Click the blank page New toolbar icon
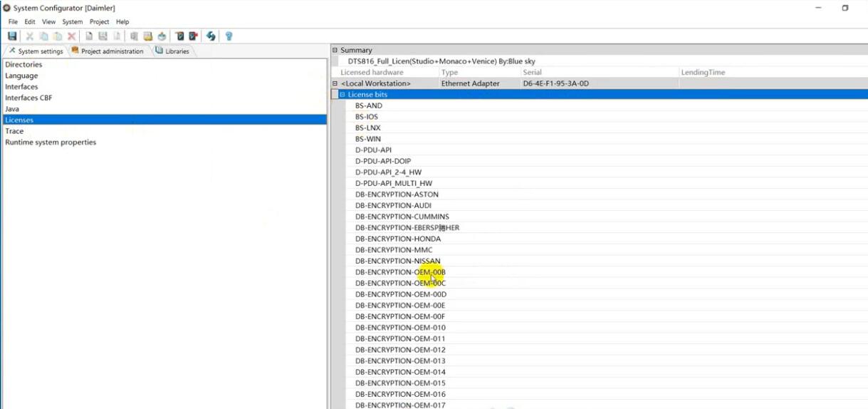Image resolution: width=868 pixels, height=409 pixels. (x=89, y=36)
